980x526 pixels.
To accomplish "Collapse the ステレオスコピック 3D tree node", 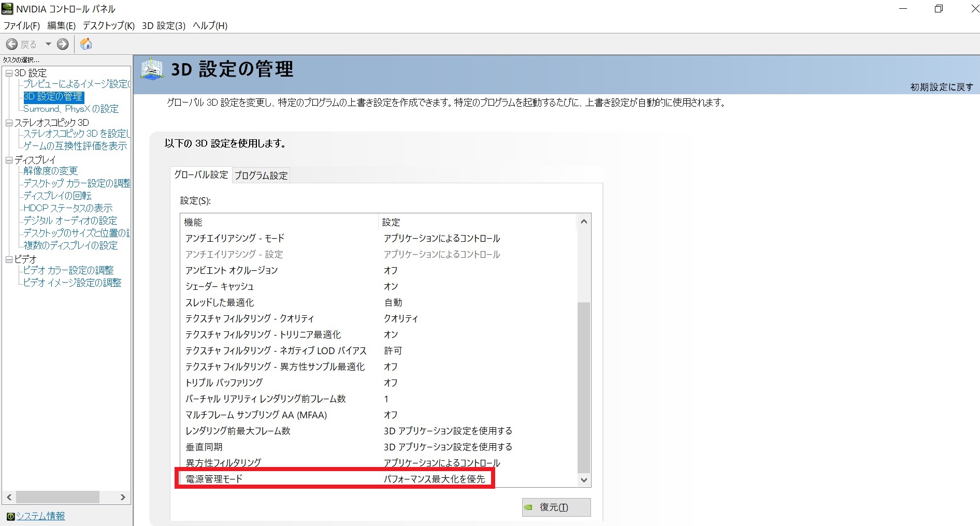I will (9, 123).
